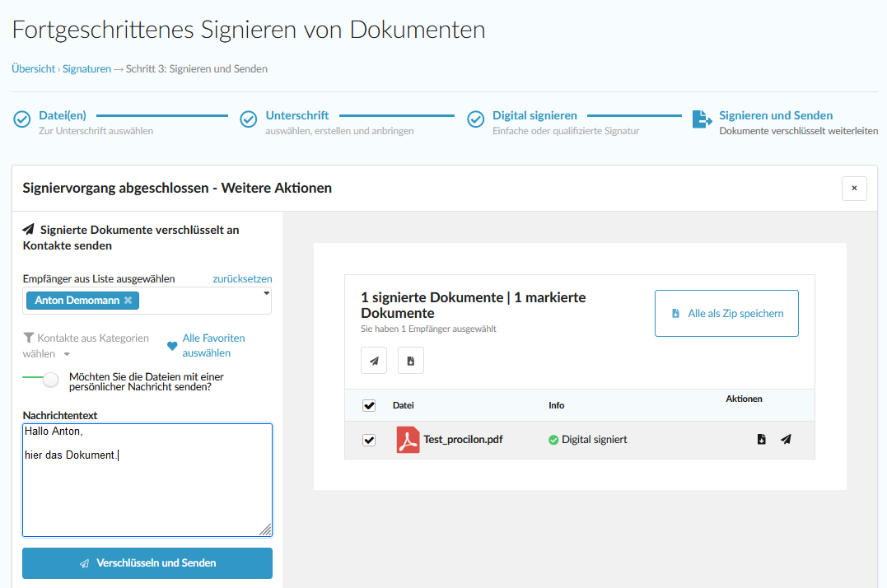Go to the Datei(en) step
This screenshot has height=588, width=887.
[x=62, y=115]
